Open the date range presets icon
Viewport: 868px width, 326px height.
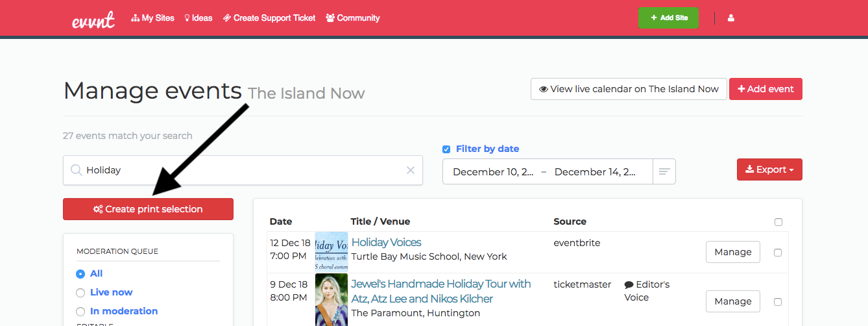pos(664,171)
